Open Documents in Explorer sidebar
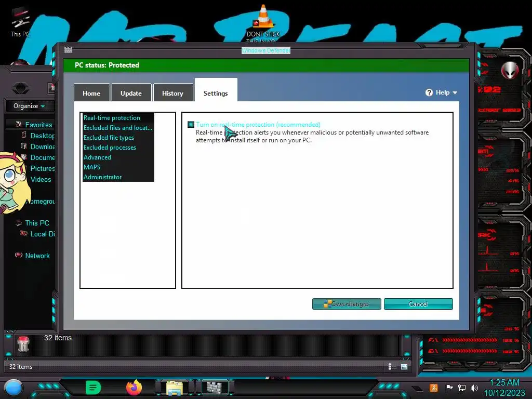This screenshot has width=532, height=399. pyautogui.click(x=42, y=157)
